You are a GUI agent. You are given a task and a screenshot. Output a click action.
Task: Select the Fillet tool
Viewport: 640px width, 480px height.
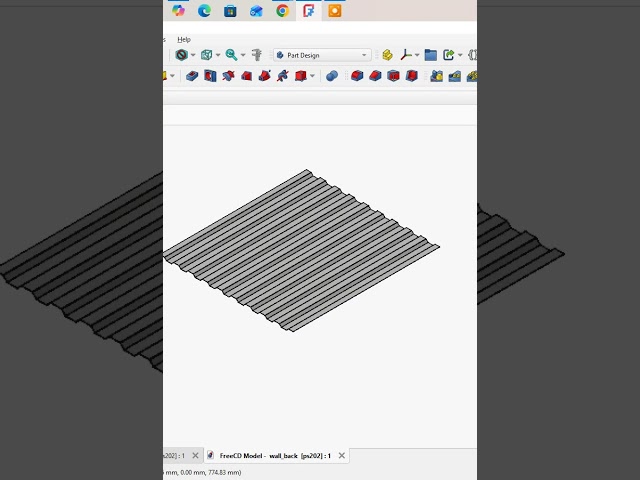(x=357, y=76)
